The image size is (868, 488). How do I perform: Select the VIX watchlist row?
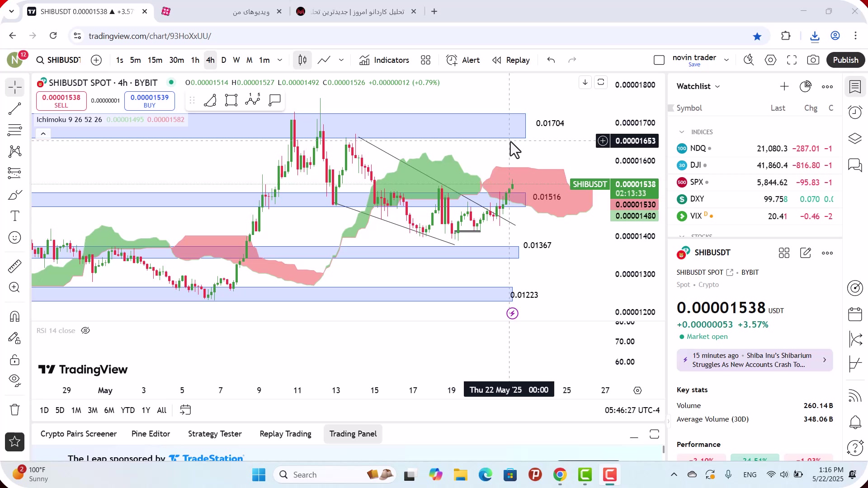[755, 216]
